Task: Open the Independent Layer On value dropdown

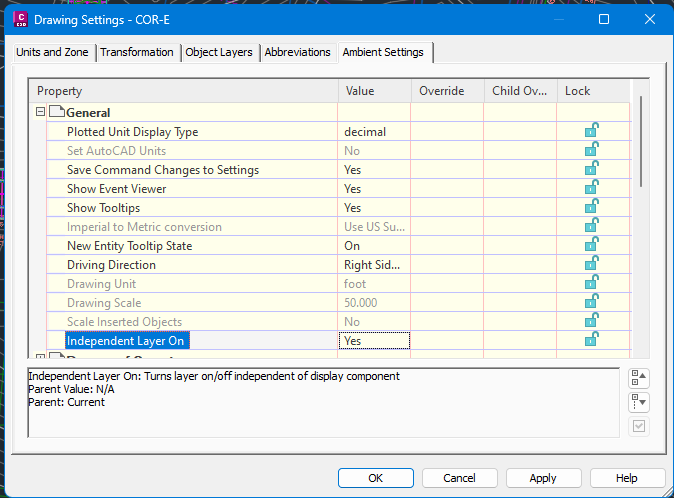Action: point(375,340)
